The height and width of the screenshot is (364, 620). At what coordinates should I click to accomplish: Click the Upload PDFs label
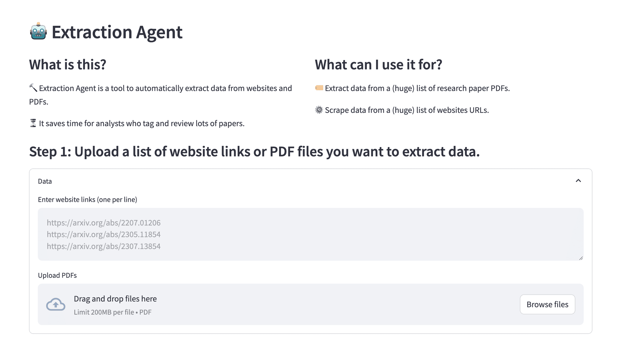[57, 275]
